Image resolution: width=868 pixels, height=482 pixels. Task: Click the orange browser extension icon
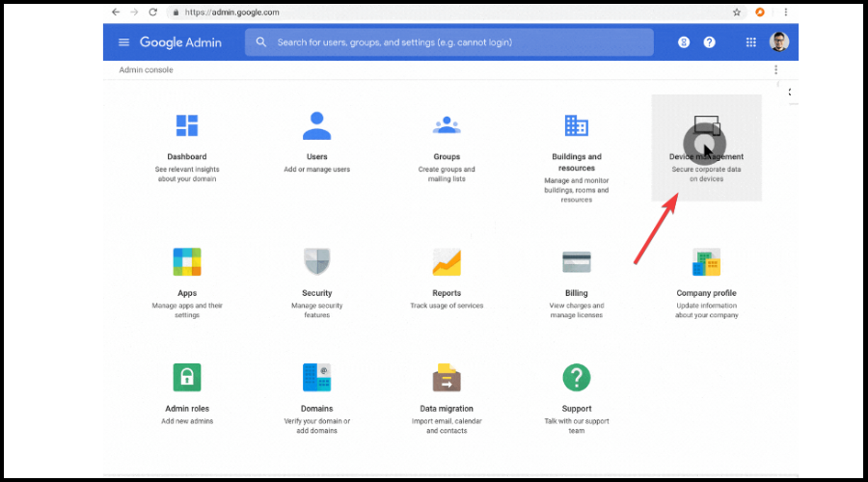760,13
